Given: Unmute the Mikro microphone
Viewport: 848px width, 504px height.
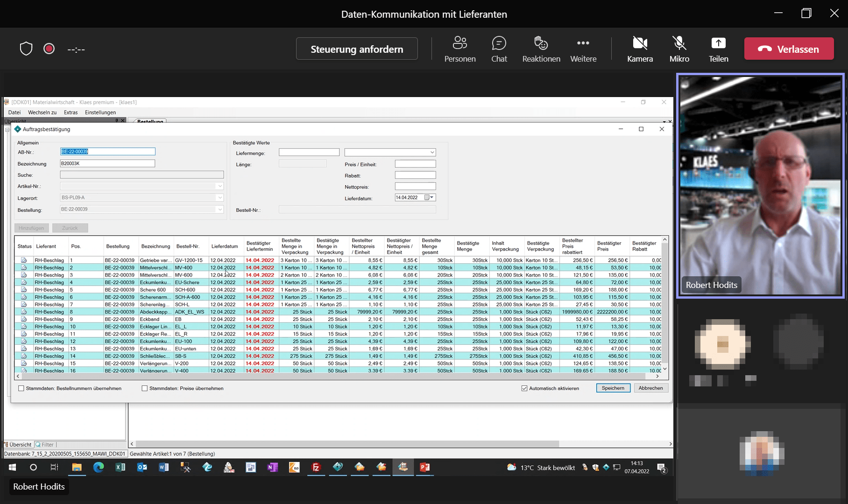Looking at the screenshot, I should (679, 49).
